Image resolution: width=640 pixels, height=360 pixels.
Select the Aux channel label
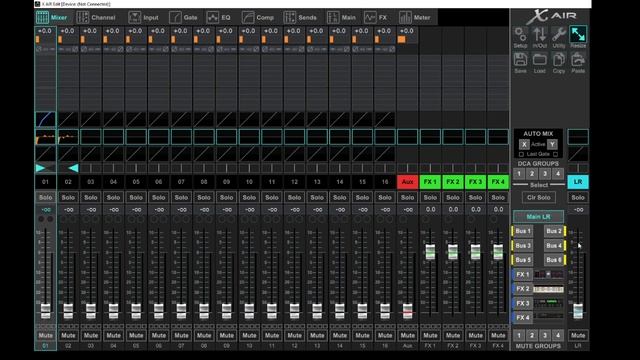click(x=407, y=182)
